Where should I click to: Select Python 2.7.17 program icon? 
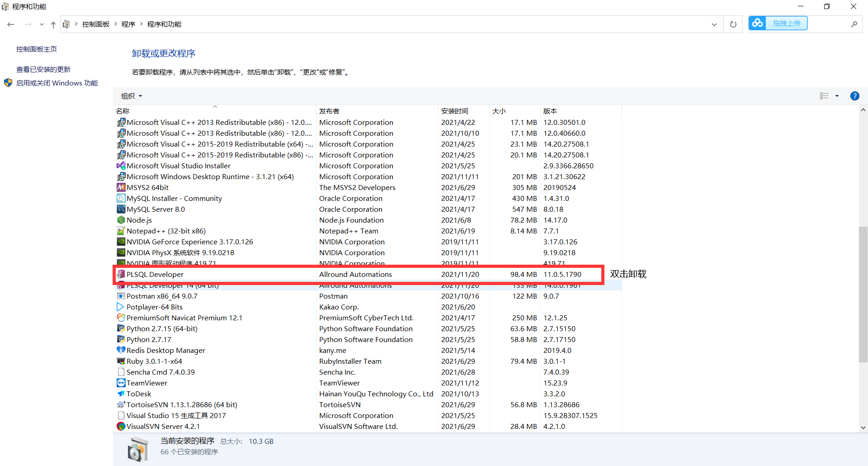point(121,339)
